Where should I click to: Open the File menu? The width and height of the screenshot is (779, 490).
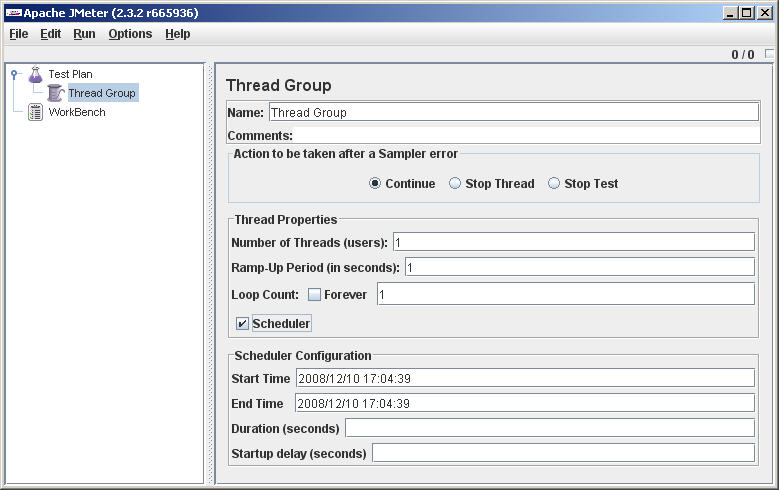[x=19, y=34]
